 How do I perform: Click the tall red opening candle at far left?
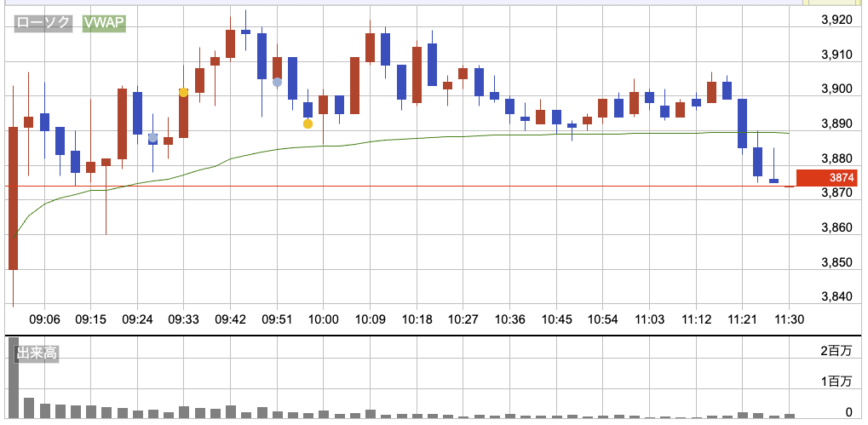point(13,198)
